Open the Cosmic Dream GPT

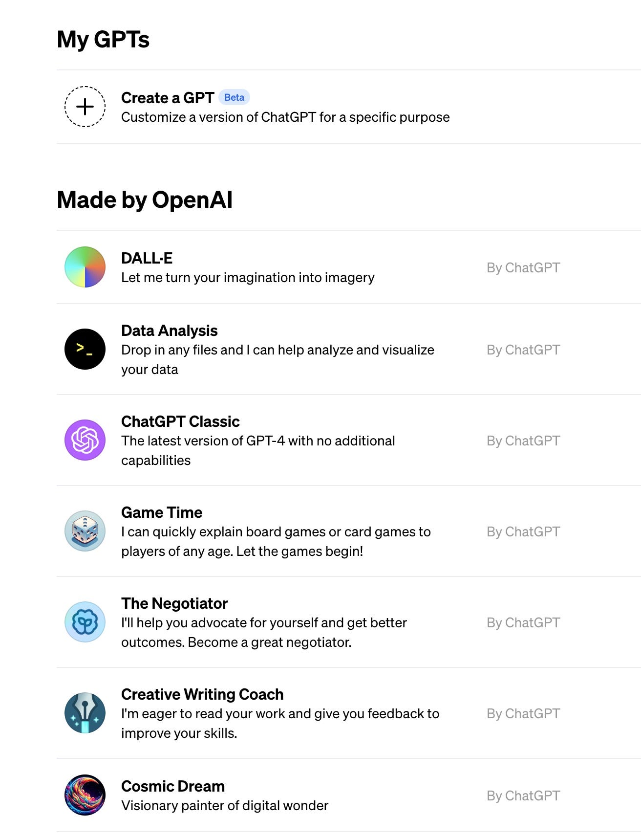tap(173, 786)
